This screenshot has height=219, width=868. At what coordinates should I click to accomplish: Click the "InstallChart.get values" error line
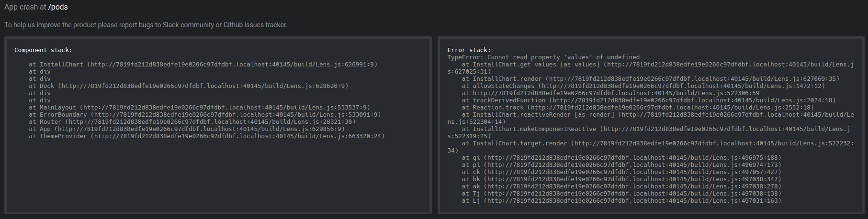(x=651, y=68)
